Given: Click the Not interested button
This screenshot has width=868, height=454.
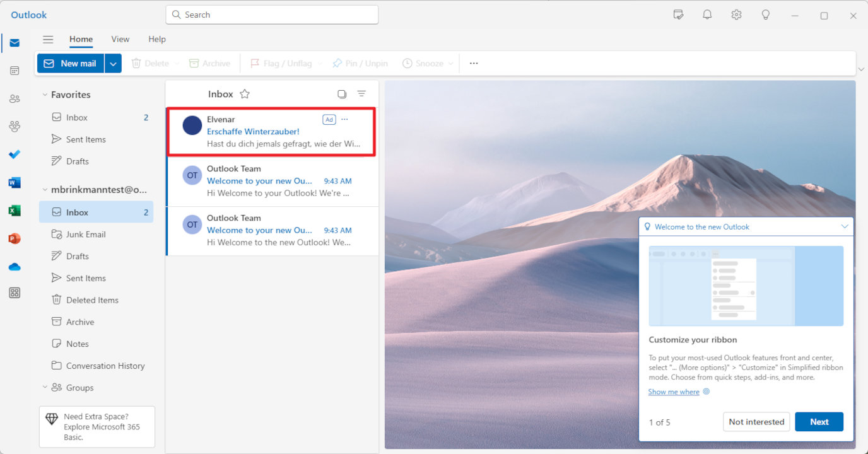Looking at the screenshot, I should (x=756, y=421).
